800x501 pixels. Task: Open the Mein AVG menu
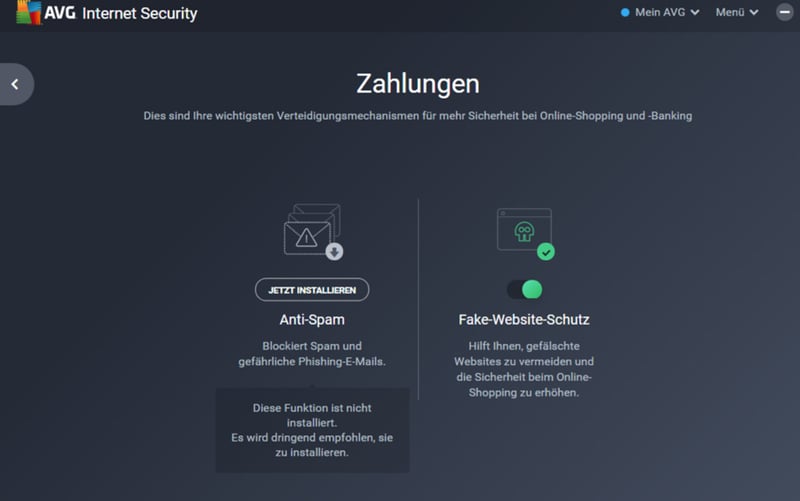pyautogui.click(x=660, y=12)
